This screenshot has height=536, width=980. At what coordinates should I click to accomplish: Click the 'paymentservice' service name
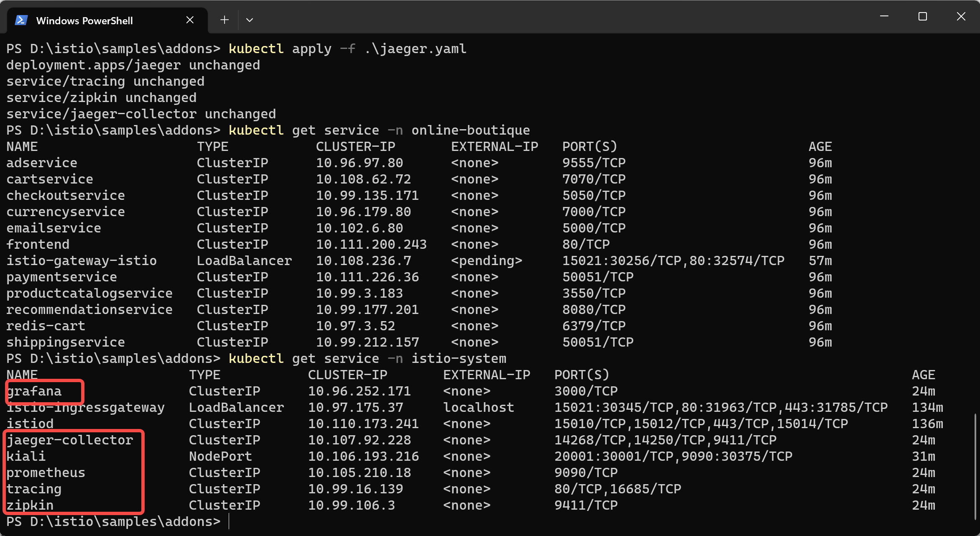coord(61,277)
